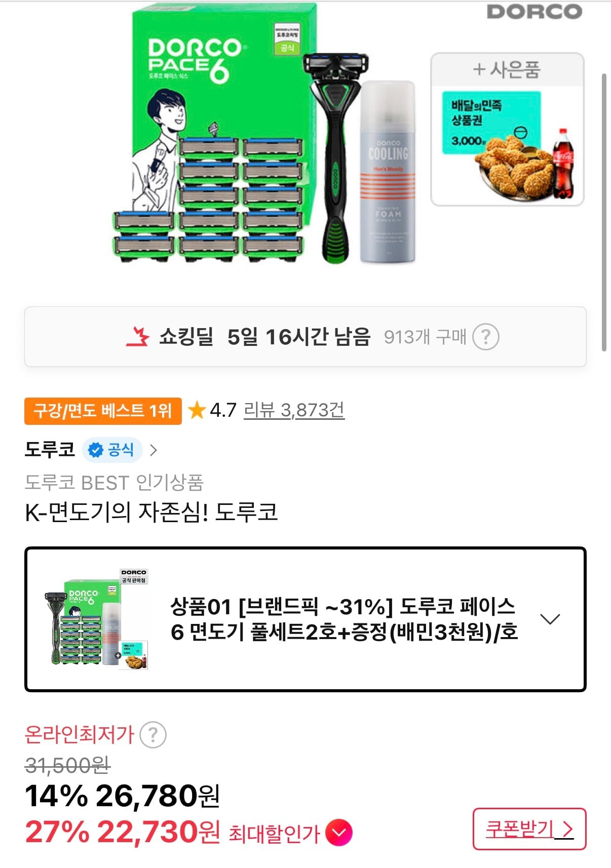This screenshot has width=611, height=868.
Task: Click the DORCO brand logo at top
Action: [534, 12]
